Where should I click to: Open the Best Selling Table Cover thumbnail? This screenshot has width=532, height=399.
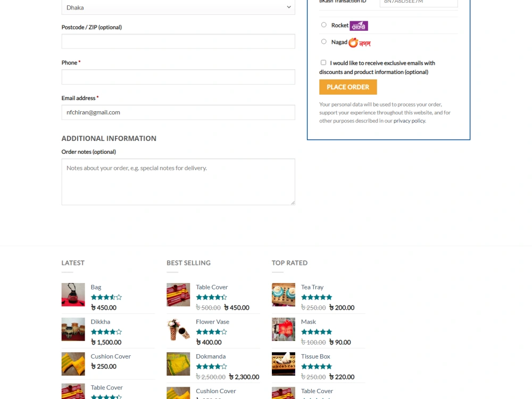tap(178, 295)
